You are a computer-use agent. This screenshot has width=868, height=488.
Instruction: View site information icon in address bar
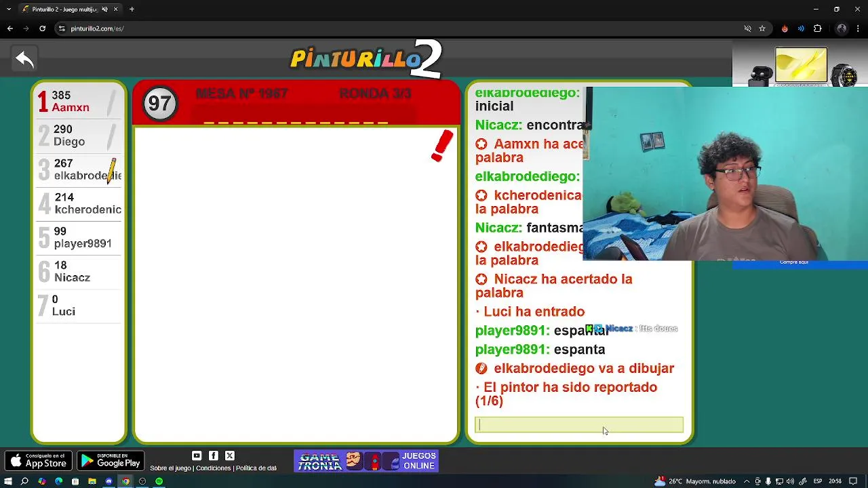coord(62,28)
